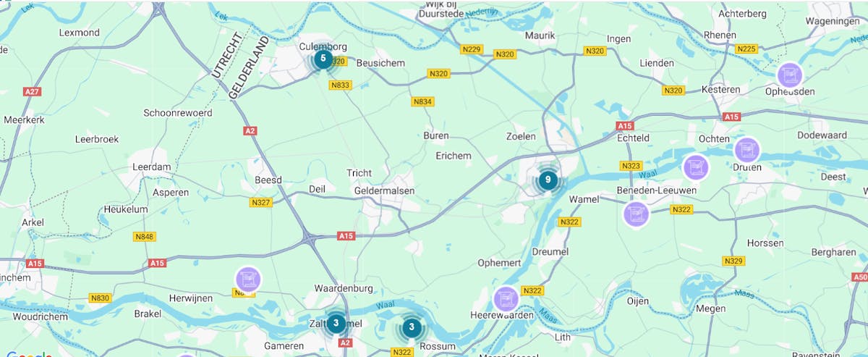Click the purple marker above Druten
This screenshot has width=868, height=357.
(747, 150)
